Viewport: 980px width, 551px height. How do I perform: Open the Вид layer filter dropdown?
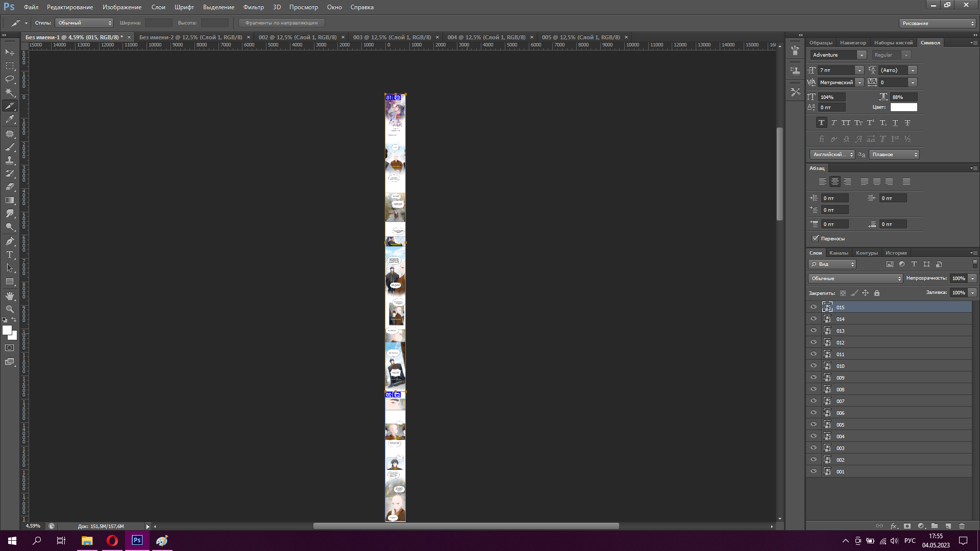click(832, 264)
